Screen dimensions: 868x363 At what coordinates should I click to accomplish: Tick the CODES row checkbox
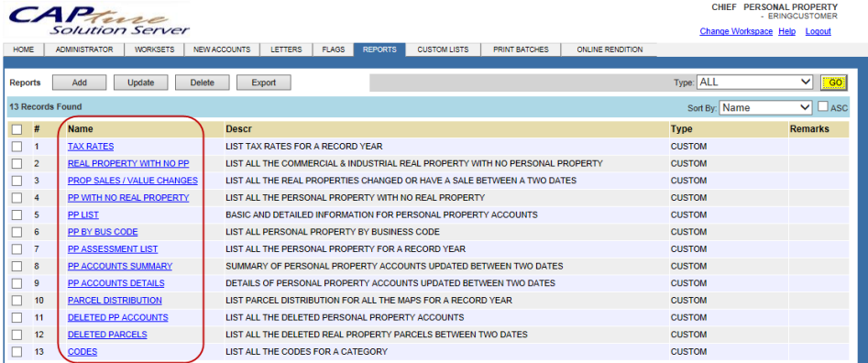click(17, 352)
